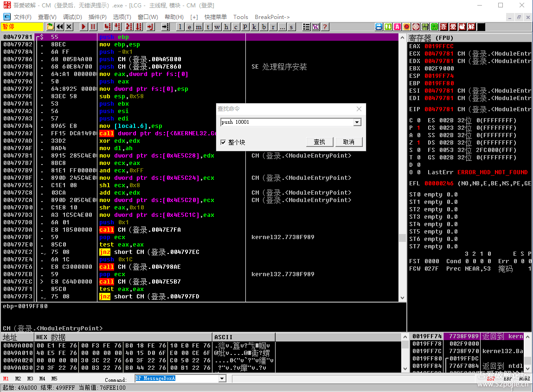The image size is (533, 392).
Task: Open call stack with 'k' button
Action: [254, 27]
